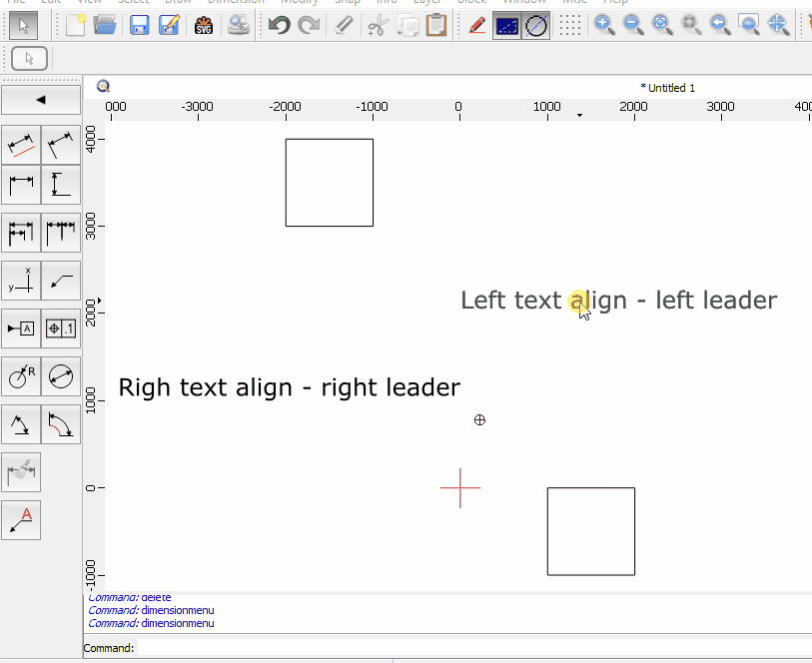The height and width of the screenshot is (663, 812).
Task: Select the Baseline dimension tool
Action: 21,233
